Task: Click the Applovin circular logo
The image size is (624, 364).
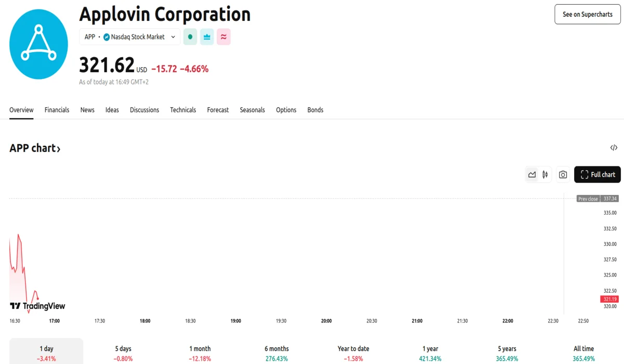Action: (x=38, y=44)
